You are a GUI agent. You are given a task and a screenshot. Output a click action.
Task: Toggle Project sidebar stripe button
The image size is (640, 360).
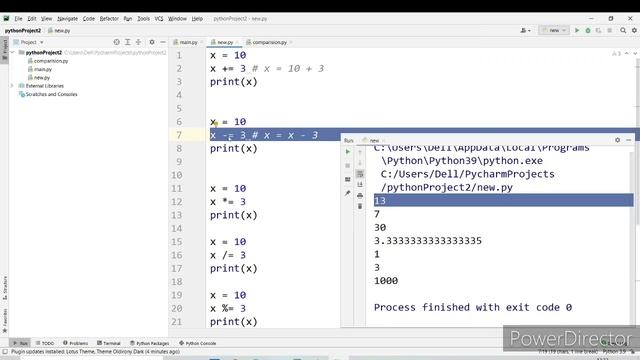click(5, 49)
